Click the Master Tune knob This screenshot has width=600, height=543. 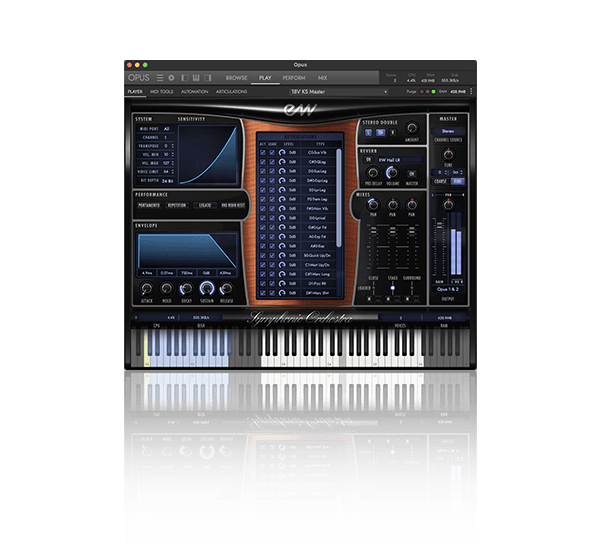[x=450, y=156]
